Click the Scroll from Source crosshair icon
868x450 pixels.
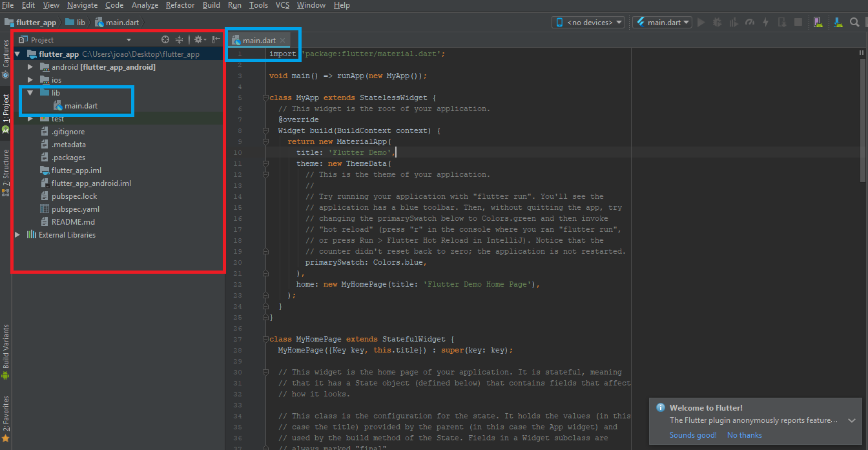tap(165, 39)
